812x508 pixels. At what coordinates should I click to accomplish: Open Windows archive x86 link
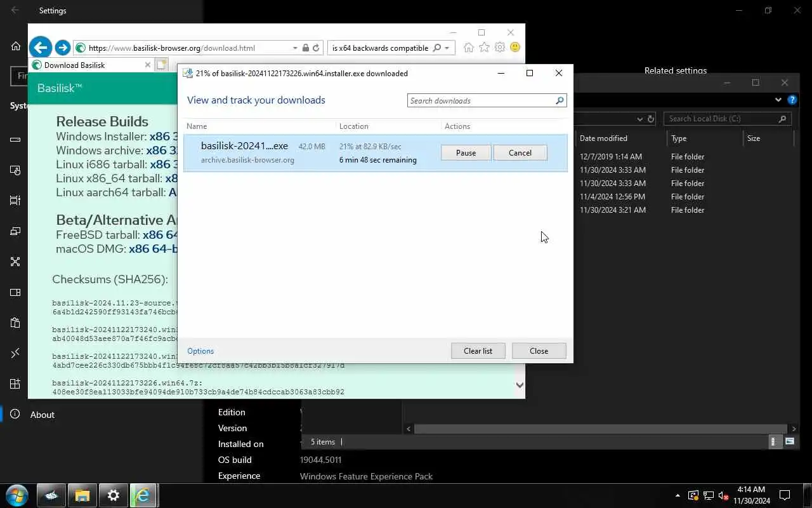pyautogui.click(x=162, y=150)
